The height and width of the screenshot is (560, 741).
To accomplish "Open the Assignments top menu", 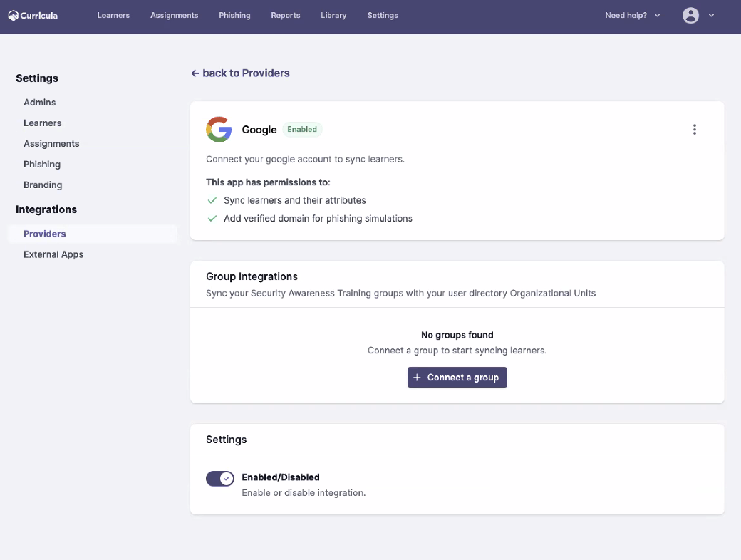I will pyautogui.click(x=175, y=15).
